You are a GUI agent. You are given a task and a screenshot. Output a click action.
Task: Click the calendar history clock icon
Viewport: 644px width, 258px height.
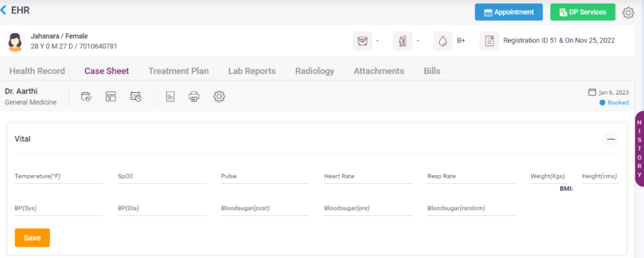(136, 97)
